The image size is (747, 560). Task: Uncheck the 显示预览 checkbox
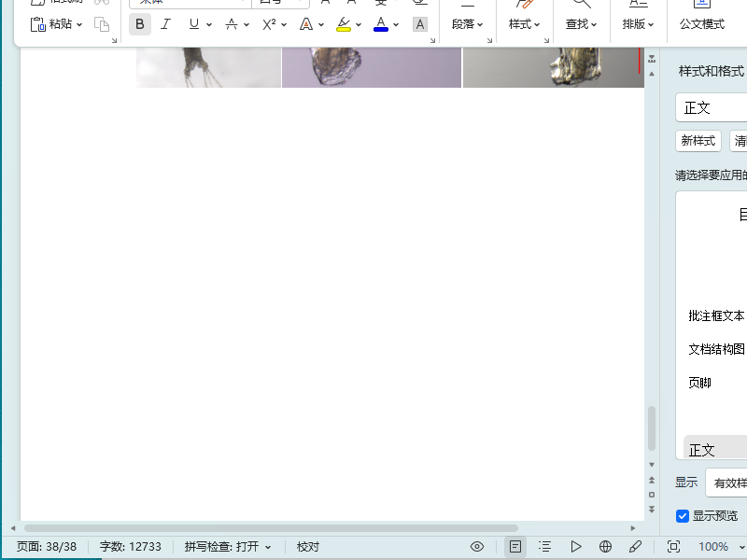683,516
